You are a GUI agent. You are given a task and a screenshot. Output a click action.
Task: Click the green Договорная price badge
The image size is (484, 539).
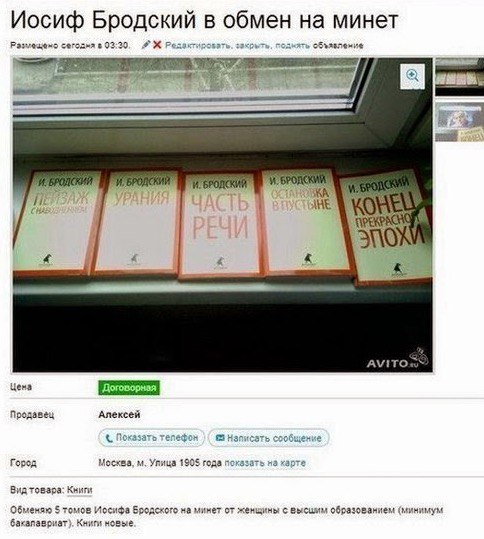[x=129, y=388]
